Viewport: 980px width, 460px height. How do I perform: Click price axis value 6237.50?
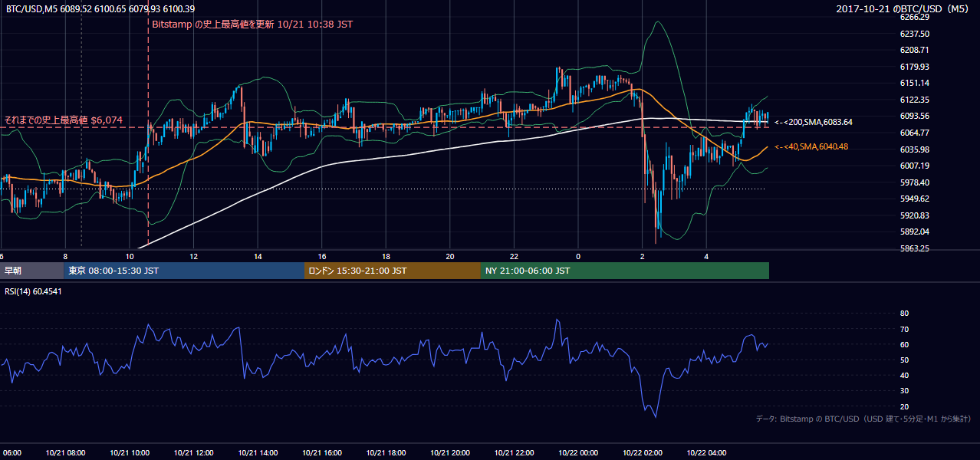point(915,34)
